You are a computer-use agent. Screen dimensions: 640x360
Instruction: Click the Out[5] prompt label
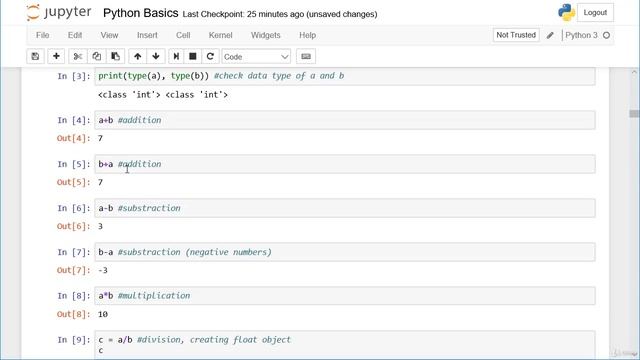point(73,182)
